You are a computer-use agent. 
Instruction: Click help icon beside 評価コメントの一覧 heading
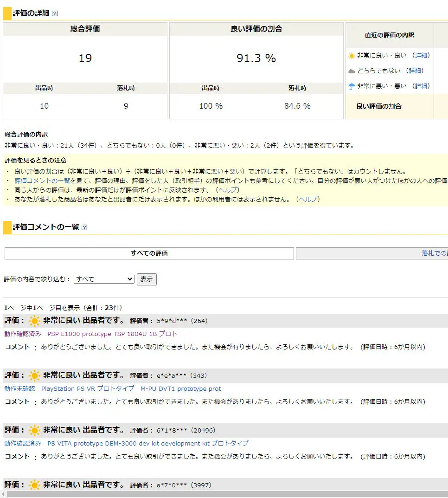84,227
